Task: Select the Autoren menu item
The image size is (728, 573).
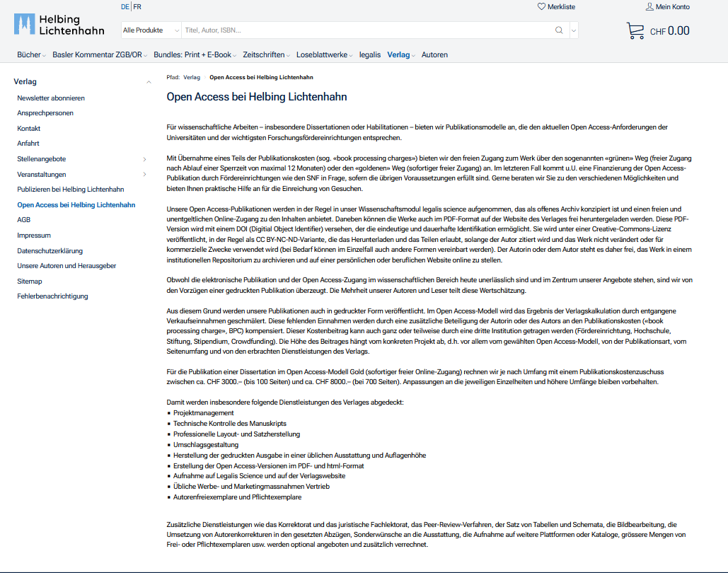Action: coord(434,54)
